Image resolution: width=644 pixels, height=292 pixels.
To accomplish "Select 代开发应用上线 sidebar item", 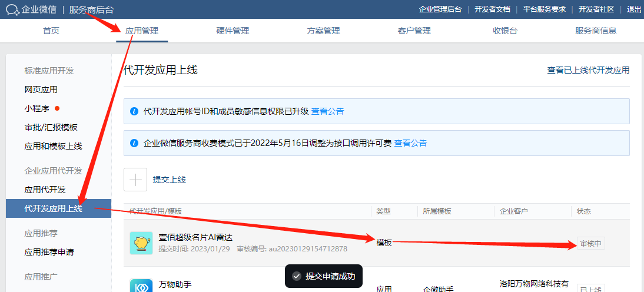I will tap(58, 208).
